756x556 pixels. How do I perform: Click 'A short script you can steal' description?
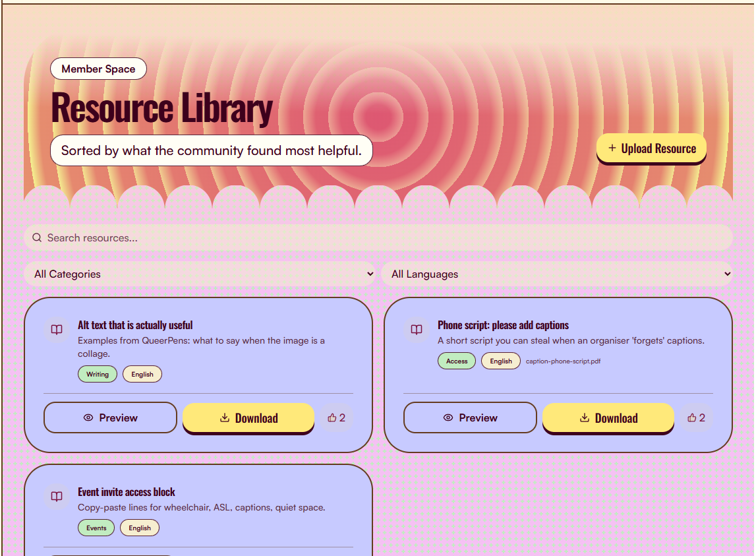pos(571,341)
